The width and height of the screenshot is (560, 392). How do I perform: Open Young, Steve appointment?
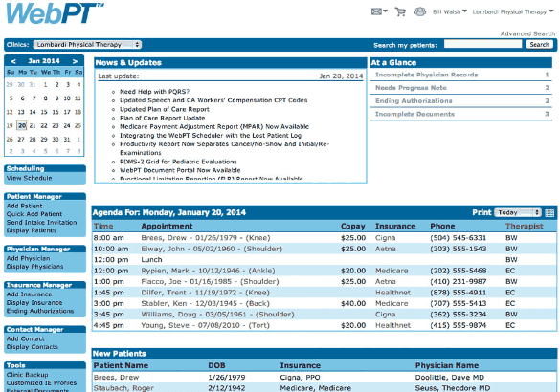tap(206, 326)
